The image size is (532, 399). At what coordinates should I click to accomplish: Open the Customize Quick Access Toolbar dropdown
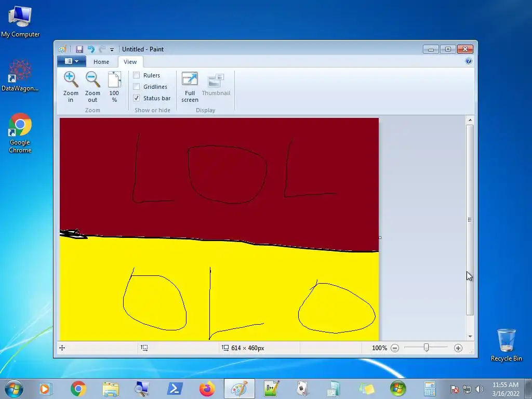(112, 49)
